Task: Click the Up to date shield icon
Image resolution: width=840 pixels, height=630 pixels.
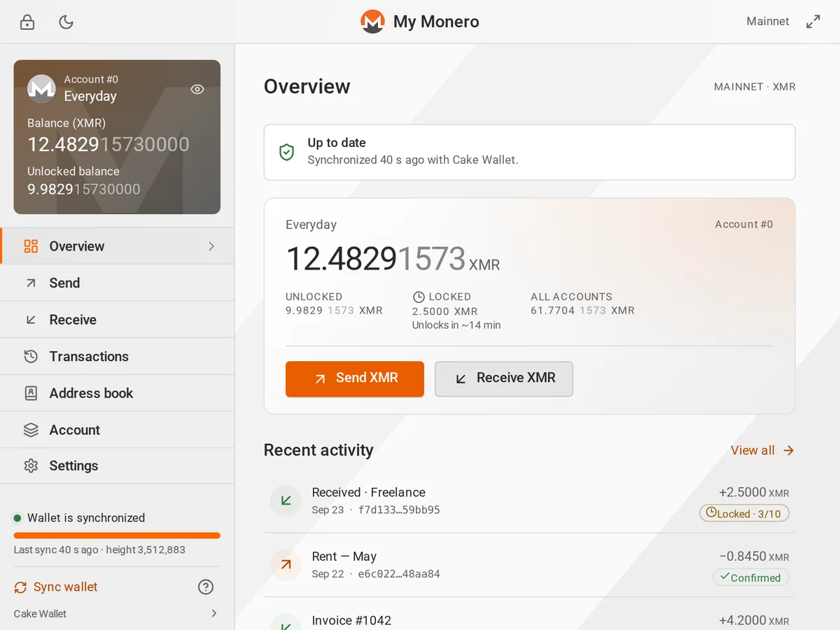Action: 286,152
